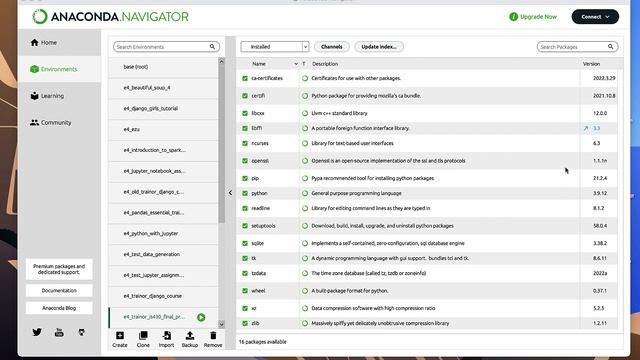This screenshot has width=640, height=360.
Task: Click the Search Packages magnifier icon
Action: tap(611, 47)
